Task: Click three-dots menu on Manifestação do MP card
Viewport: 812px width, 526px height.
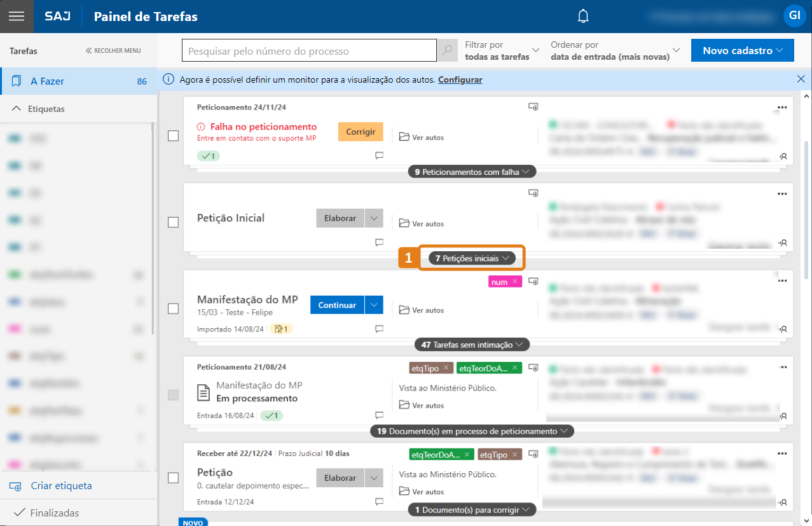Action: pyautogui.click(x=782, y=280)
